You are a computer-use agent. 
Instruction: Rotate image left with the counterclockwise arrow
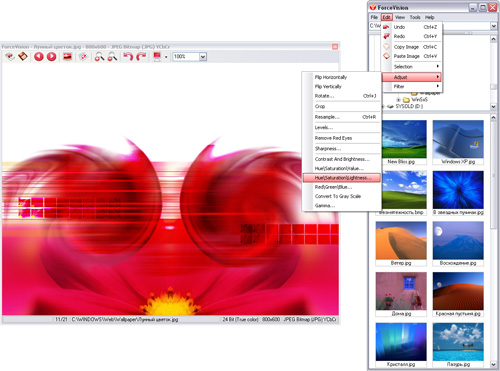click(x=128, y=57)
